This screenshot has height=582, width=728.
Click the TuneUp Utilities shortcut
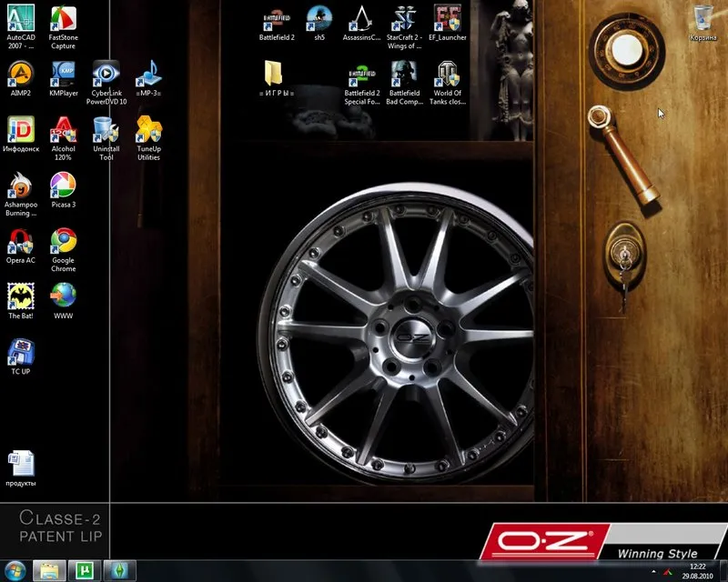(148, 138)
